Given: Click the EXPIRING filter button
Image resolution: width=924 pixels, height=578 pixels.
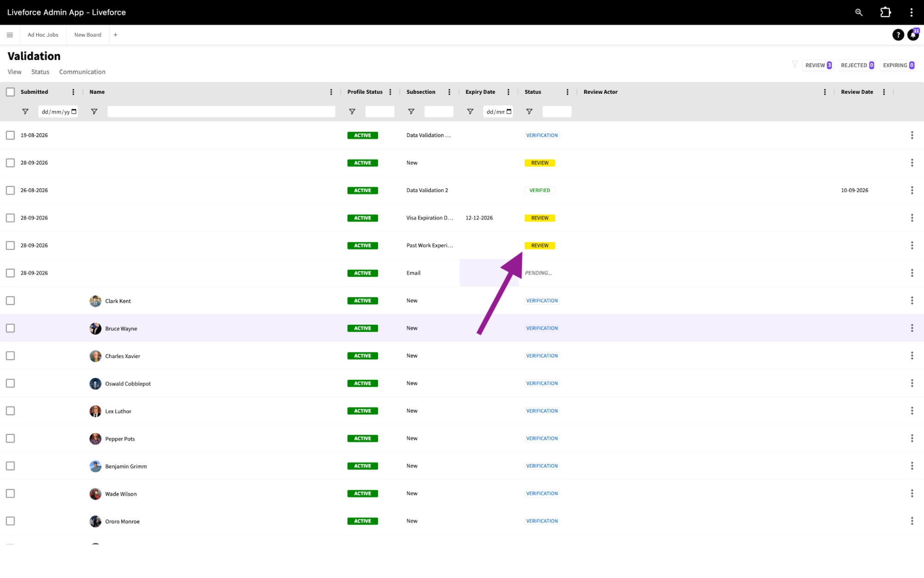Looking at the screenshot, I should pyautogui.click(x=898, y=65).
